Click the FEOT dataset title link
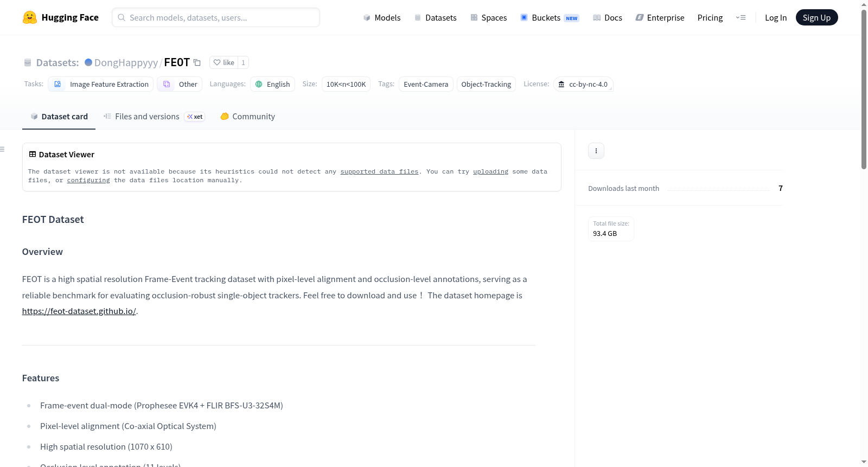Viewport: 868px width, 467px height. [177, 62]
